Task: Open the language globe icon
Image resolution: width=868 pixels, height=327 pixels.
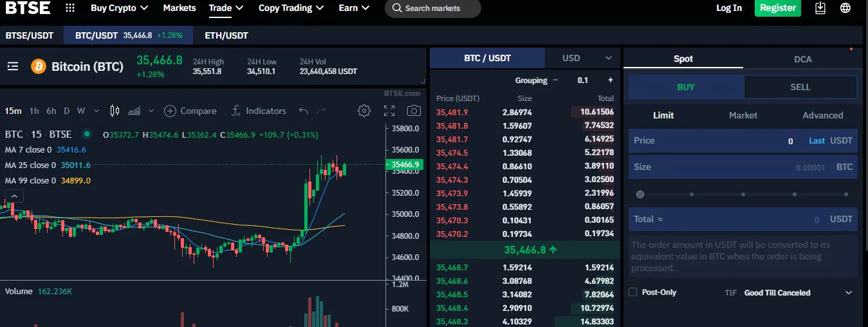Action: 845,8
